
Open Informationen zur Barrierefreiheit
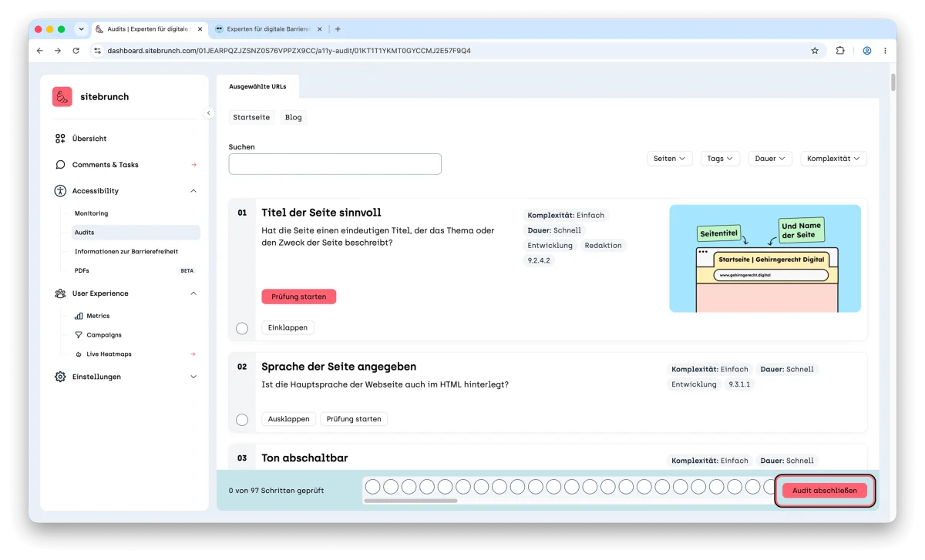[x=126, y=252]
